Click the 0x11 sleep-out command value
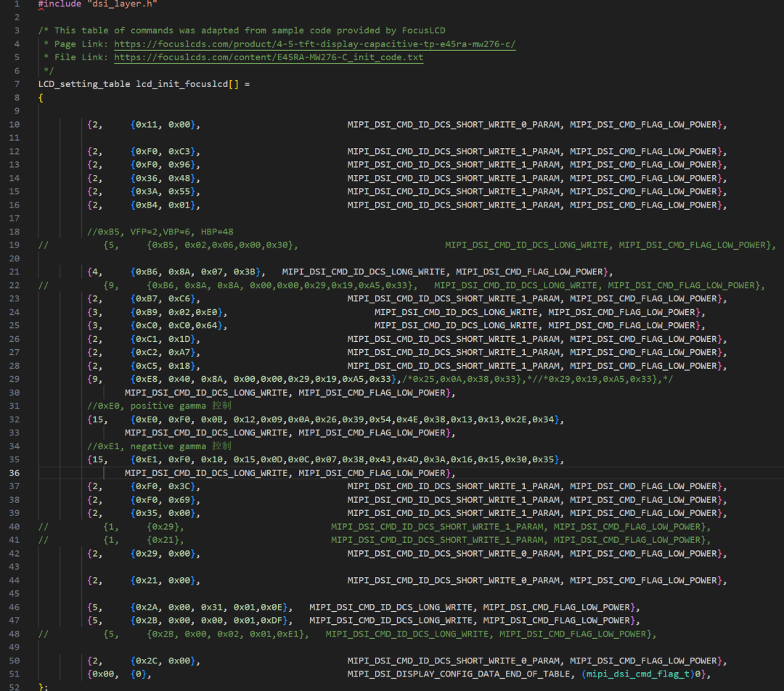Image resolution: width=784 pixels, height=691 pixels. coord(147,125)
